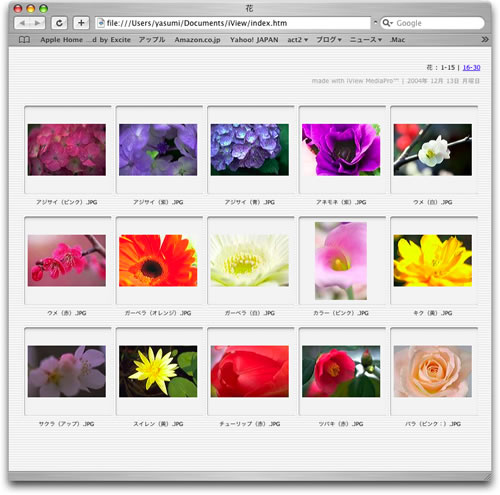Open the bookmarks book icon

(x=24, y=40)
